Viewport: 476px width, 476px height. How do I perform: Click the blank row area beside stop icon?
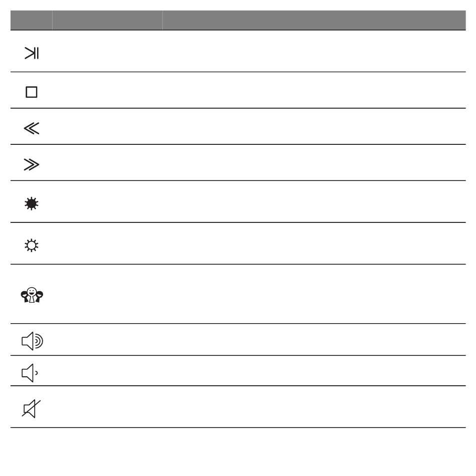pos(259,90)
